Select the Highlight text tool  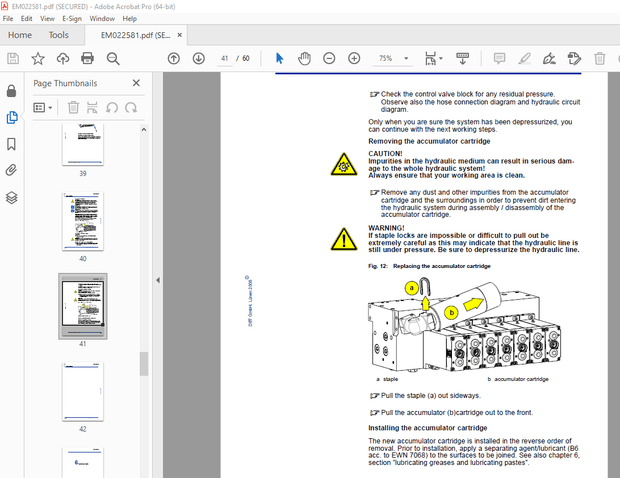click(524, 59)
